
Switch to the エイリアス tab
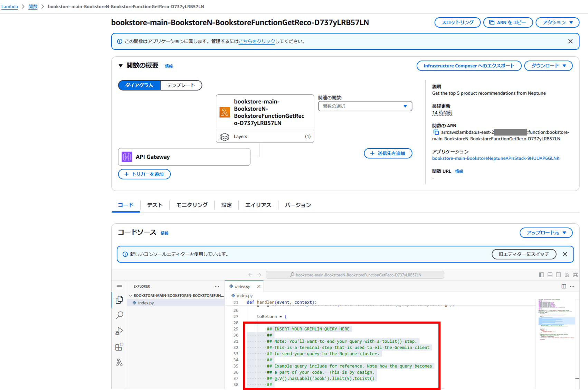point(258,205)
